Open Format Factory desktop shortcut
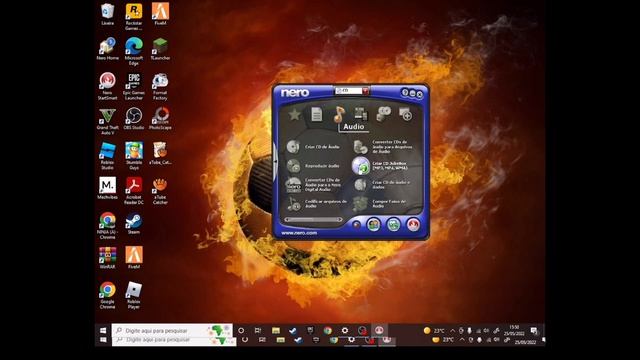Image resolution: width=640 pixels, height=360 pixels. 160,86
